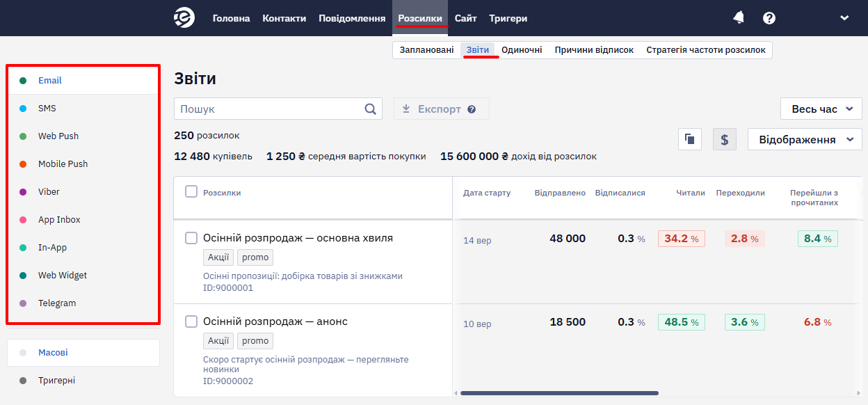Click the copy campaigns icon button
The height and width of the screenshot is (405, 868).
click(x=690, y=139)
